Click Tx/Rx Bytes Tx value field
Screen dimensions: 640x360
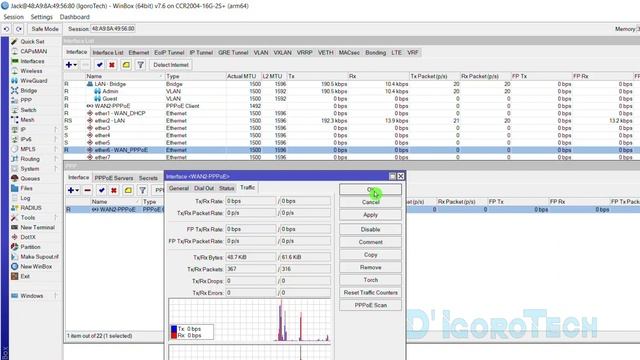click(x=251, y=258)
